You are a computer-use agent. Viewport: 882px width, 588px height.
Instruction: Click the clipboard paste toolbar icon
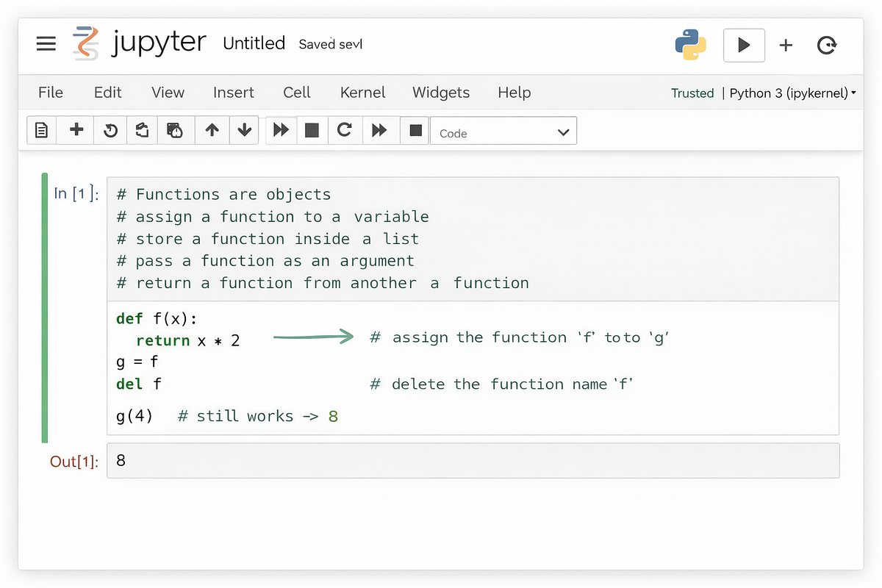click(x=175, y=130)
